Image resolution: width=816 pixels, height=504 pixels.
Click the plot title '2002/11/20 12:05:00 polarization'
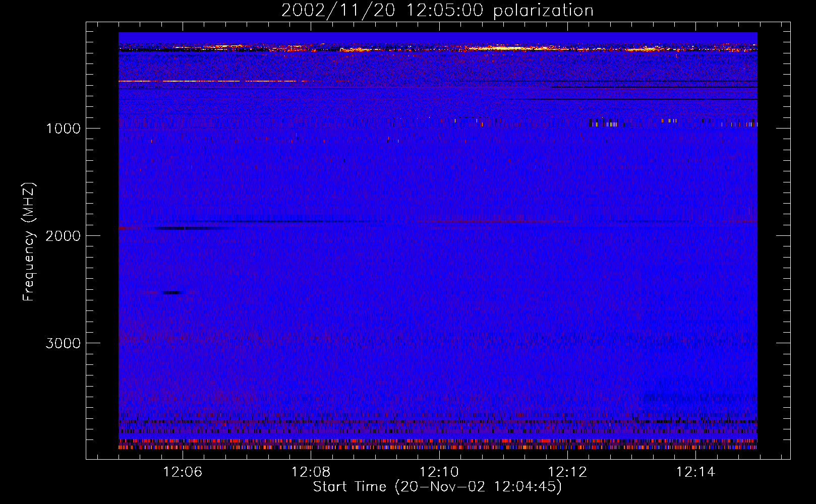click(437, 11)
